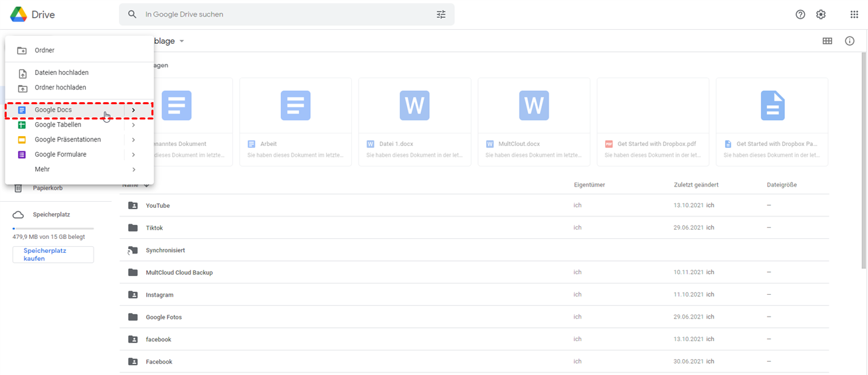Image resolution: width=868 pixels, height=375 pixels.
Task: Select the Instagram folder name
Action: [159, 295]
